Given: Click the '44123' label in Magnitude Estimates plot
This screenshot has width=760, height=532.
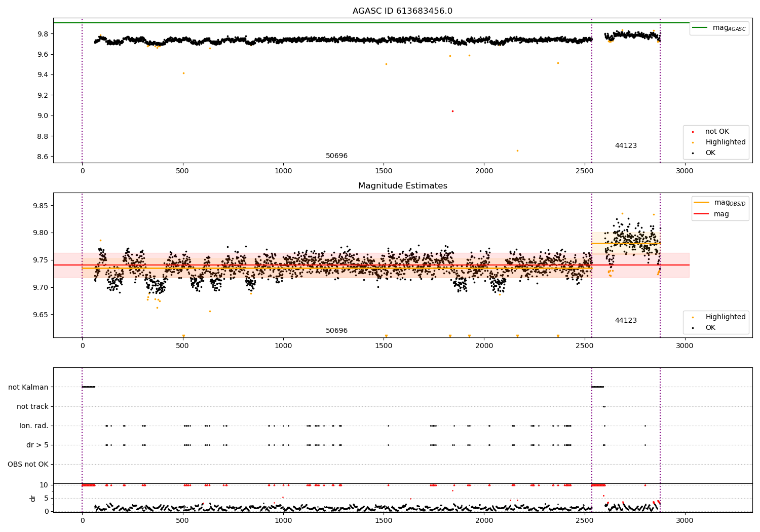Looking at the screenshot, I should (626, 321).
